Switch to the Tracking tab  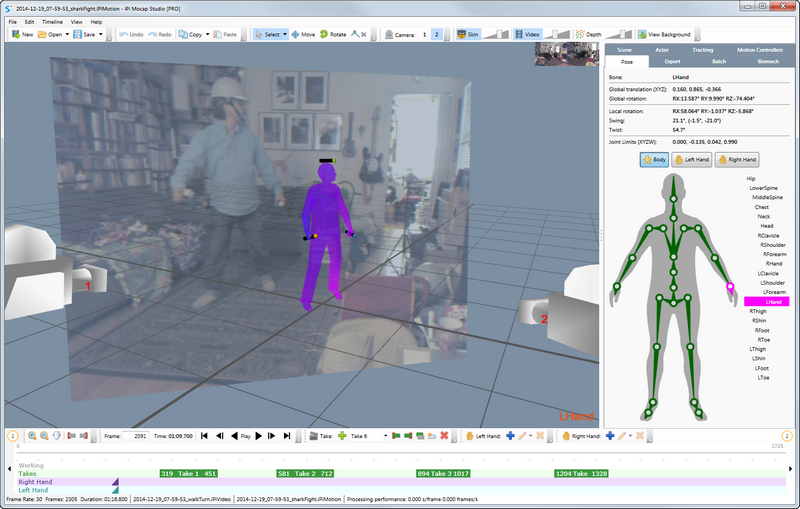pyautogui.click(x=703, y=49)
